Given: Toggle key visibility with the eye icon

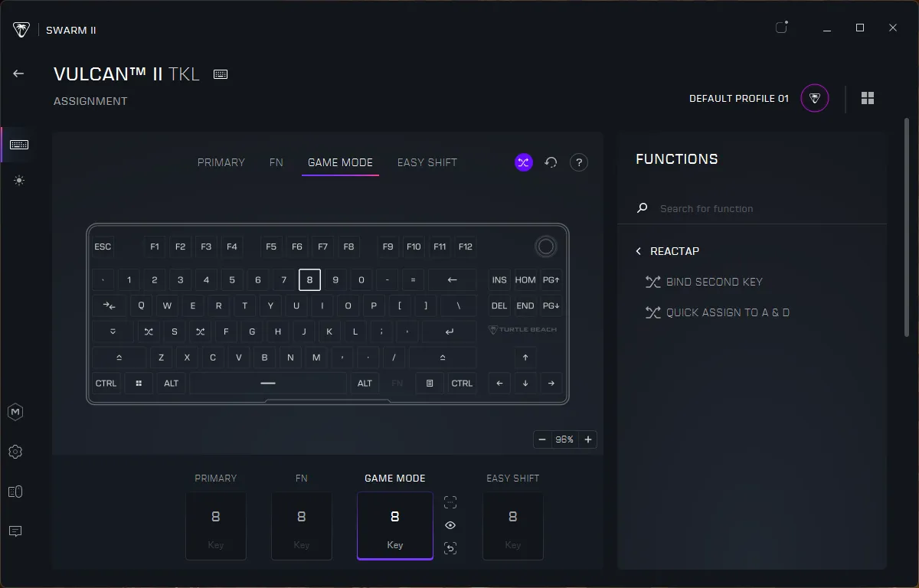Looking at the screenshot, I should click(450, 525).
